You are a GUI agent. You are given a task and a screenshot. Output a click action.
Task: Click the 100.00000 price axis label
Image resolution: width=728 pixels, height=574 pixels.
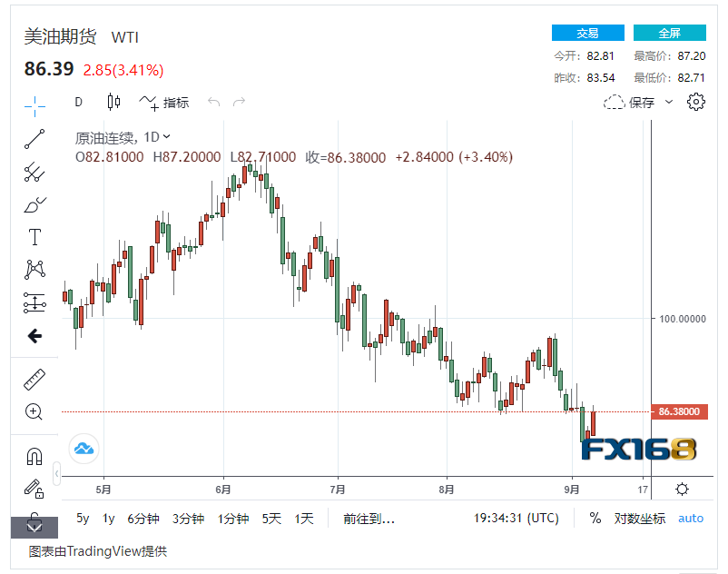[x=683, y=319]
